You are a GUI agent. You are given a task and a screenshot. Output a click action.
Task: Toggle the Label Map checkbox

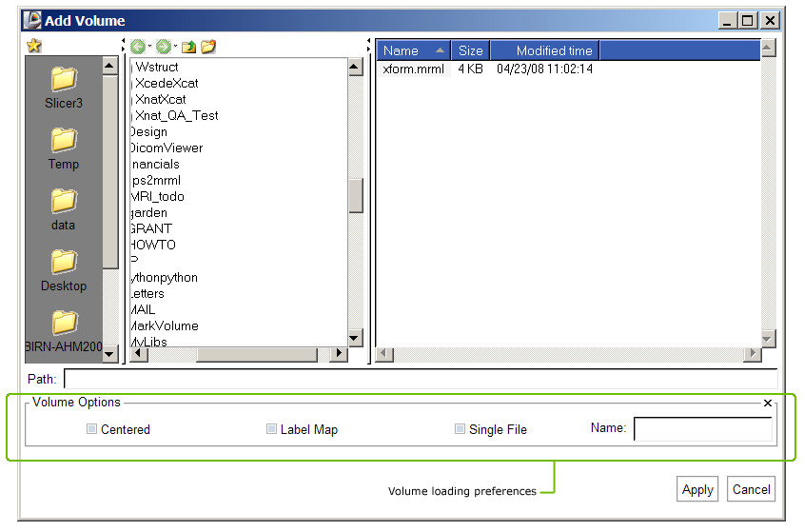(x=272, y=429)
